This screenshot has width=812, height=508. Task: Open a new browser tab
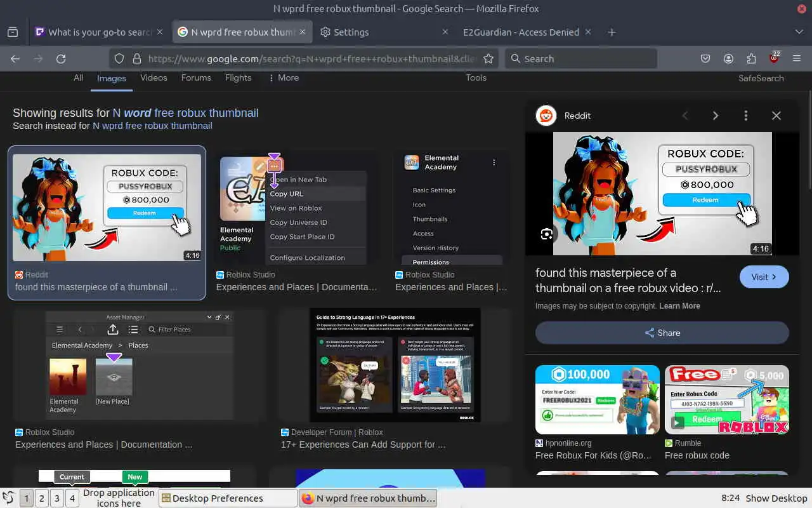(x=612, y=32)
